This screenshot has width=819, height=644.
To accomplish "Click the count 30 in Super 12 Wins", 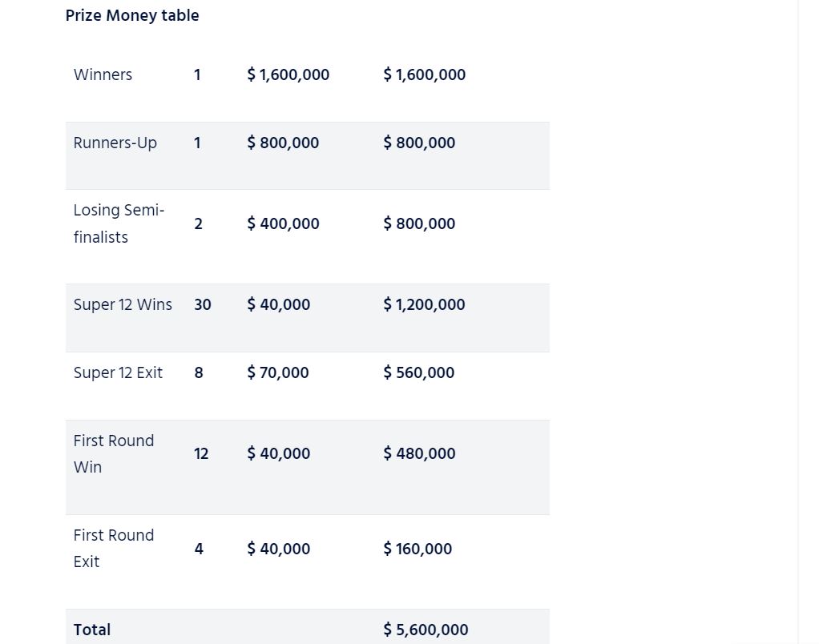I will [x=203, y=304].
